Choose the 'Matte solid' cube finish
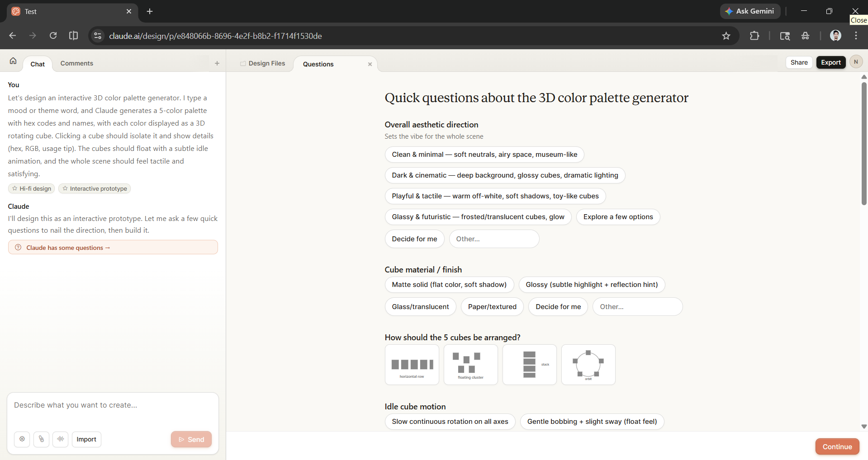Screen dimensions: 868x460 pyautogui.click(x=449, y=285)
